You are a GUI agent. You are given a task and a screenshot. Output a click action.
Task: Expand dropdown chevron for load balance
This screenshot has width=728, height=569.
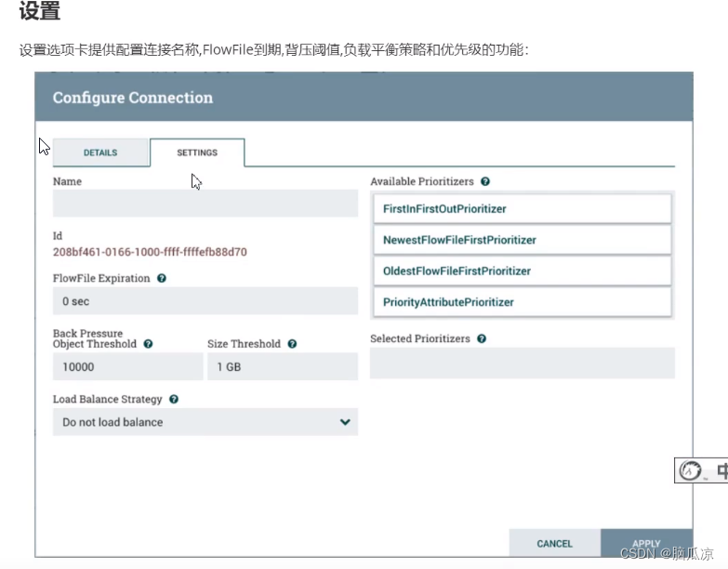pos(345,422)
